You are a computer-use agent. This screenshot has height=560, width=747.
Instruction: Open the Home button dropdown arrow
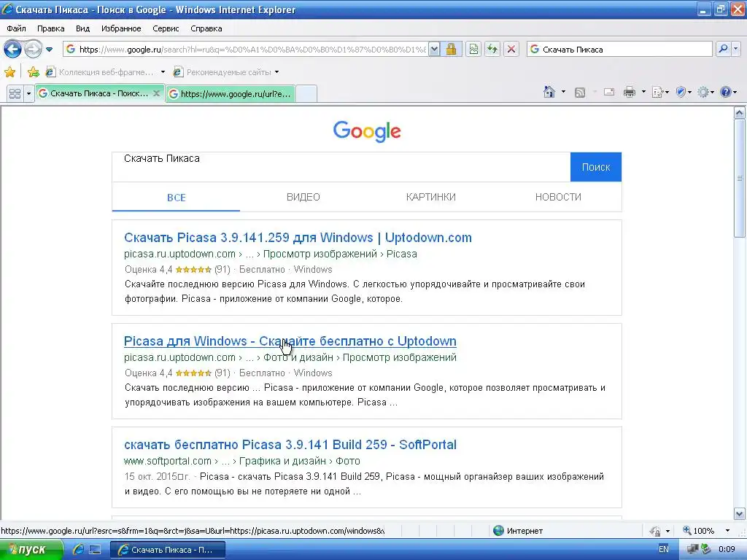pos(564,91)
